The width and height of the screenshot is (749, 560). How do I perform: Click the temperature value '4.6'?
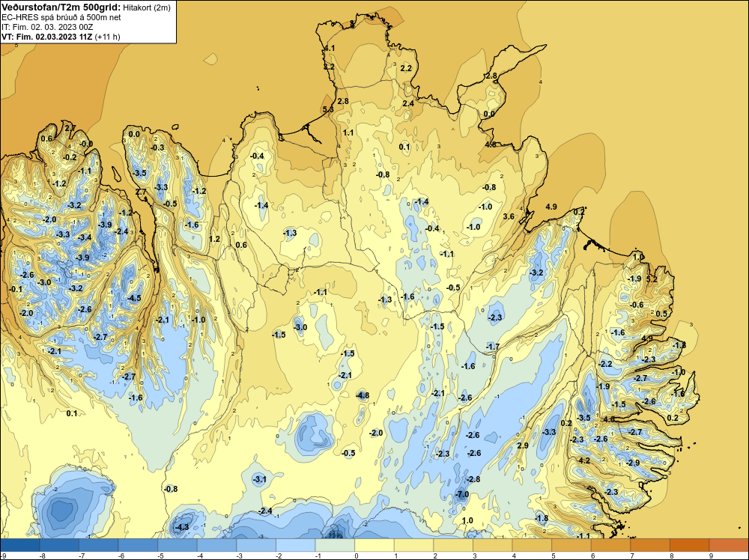tap(609, 420)
